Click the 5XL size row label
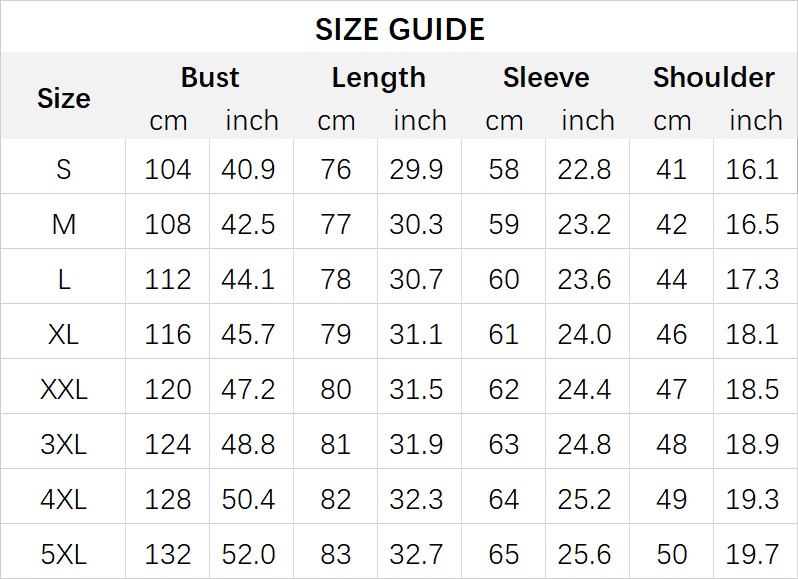The image size is (798, 579). pos(63,554)
